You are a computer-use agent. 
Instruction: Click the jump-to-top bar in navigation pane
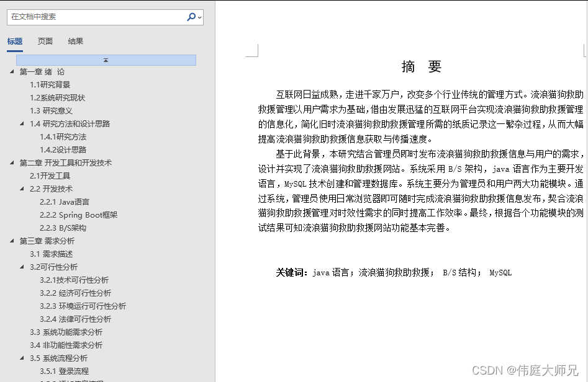(106, 60)
